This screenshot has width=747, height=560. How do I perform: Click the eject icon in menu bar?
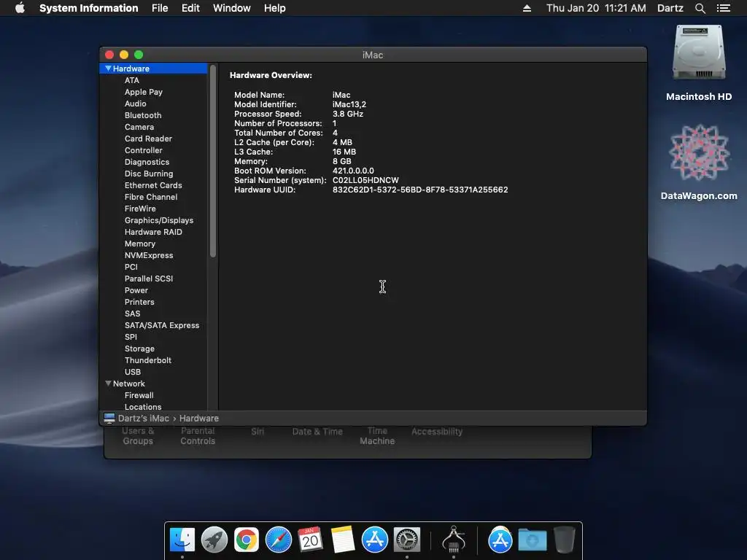pyautogui.click(x=527, y=8)
